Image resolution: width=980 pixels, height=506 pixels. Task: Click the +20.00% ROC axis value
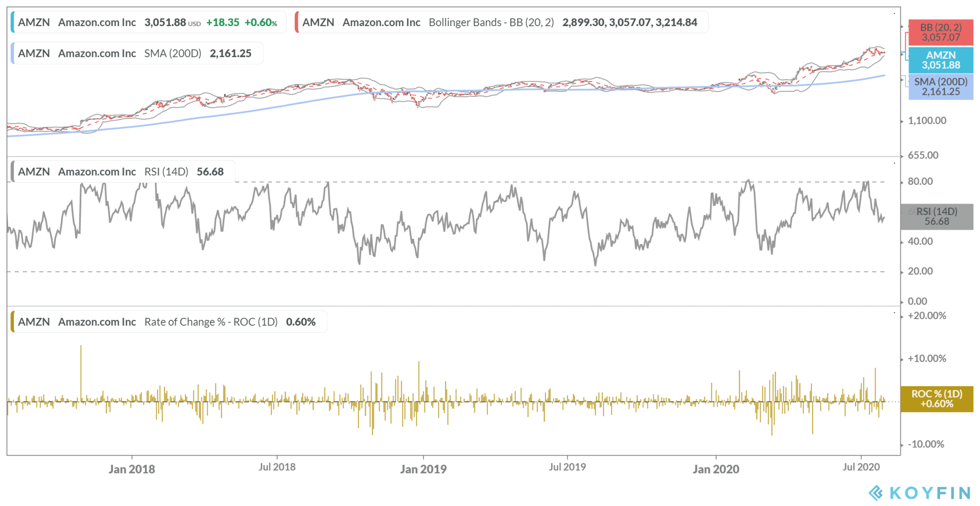(x=927, y=316)
